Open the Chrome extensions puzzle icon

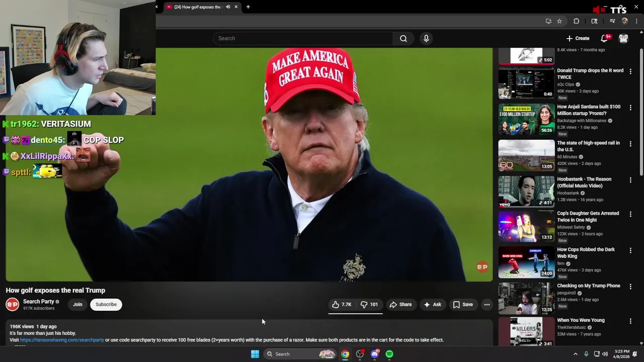click(576, 21)
